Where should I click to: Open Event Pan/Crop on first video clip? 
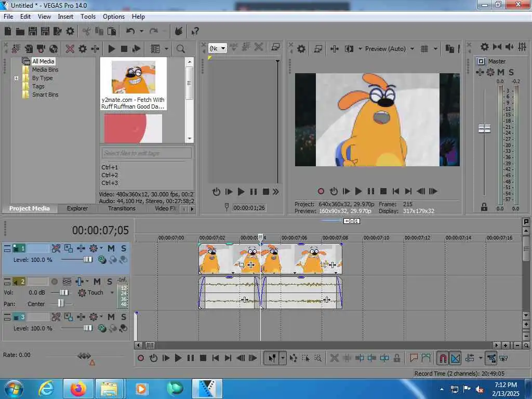tap(242, 265)
